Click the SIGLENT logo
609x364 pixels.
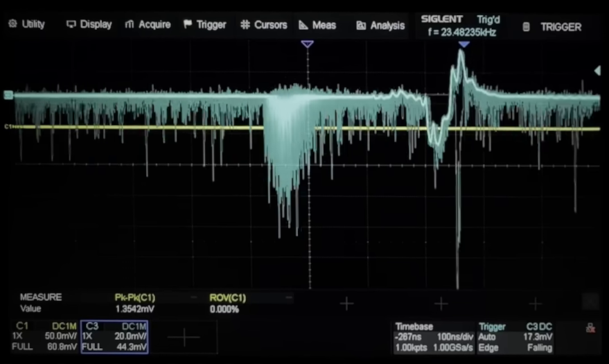coord(441,19)
